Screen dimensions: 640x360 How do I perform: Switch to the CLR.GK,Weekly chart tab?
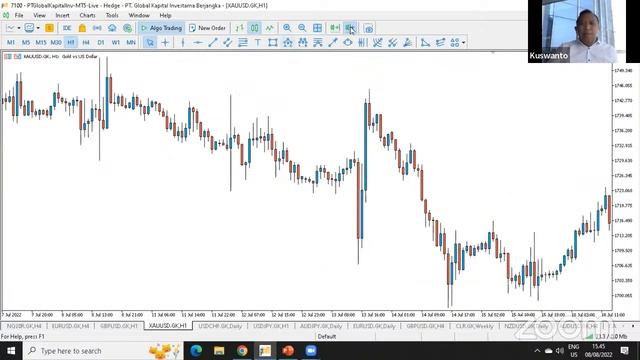pyautogui.click(x=475, y=326)
